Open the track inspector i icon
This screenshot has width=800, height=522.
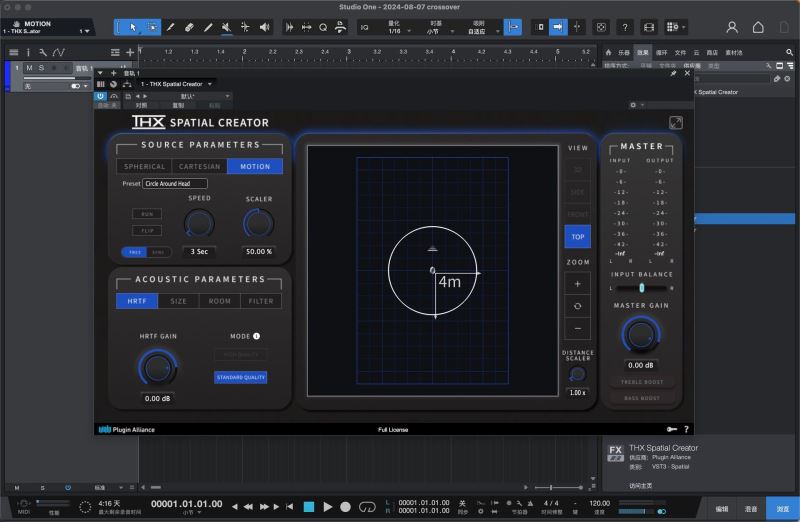tap(28, 52)
